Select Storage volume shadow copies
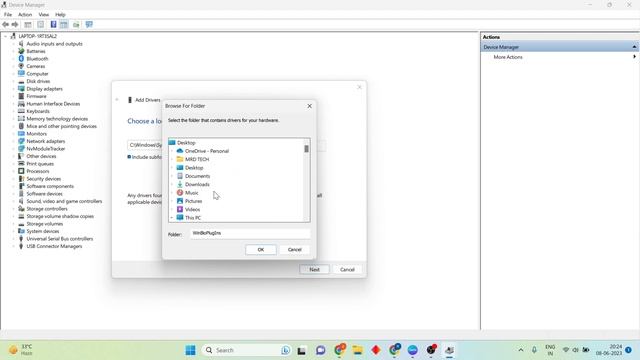The height and width of the screenshot is (360, 640). pos(60,216)
